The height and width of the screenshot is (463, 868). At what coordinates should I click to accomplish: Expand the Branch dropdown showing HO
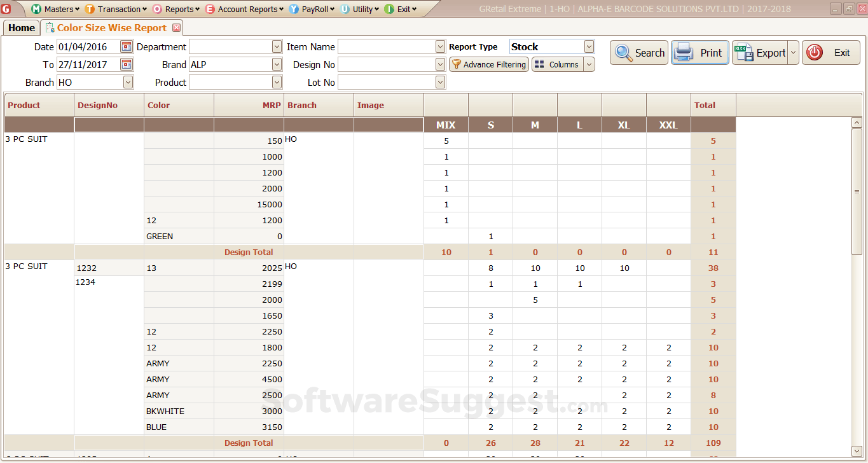(128, 82)
